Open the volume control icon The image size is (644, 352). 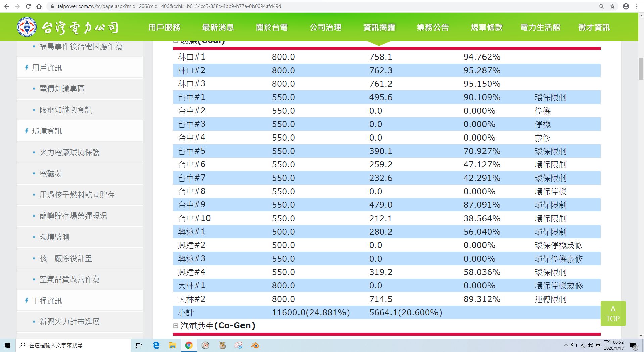coord(590,345)
